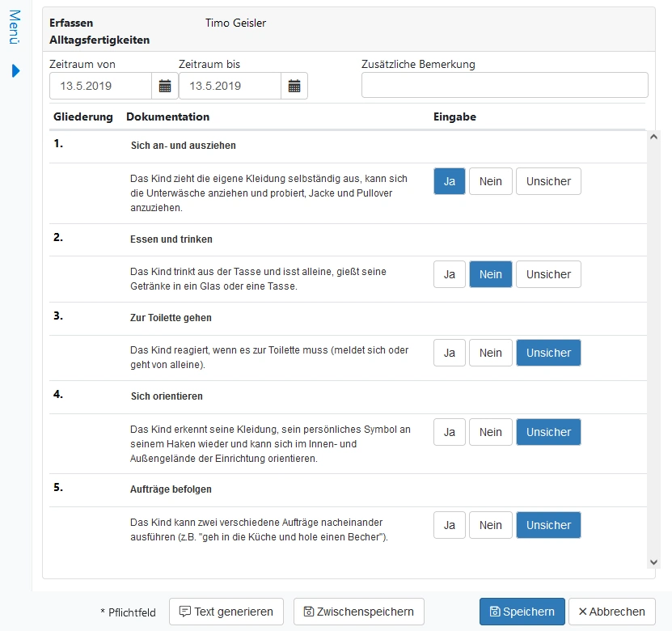The width and height of the screenshot is (672, 631).
Task: Click the Zeitraum von date field
Action: pyautogui.click(x=101, y=86)
